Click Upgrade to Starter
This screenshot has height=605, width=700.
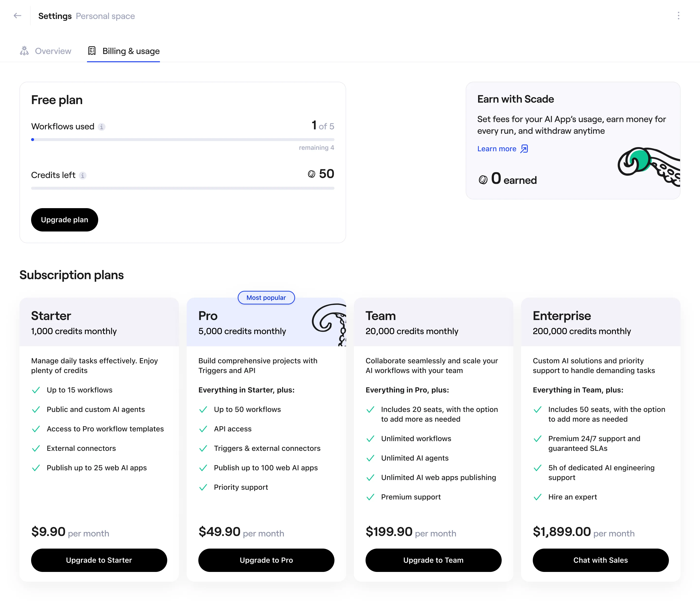click(x=99, y=560)
